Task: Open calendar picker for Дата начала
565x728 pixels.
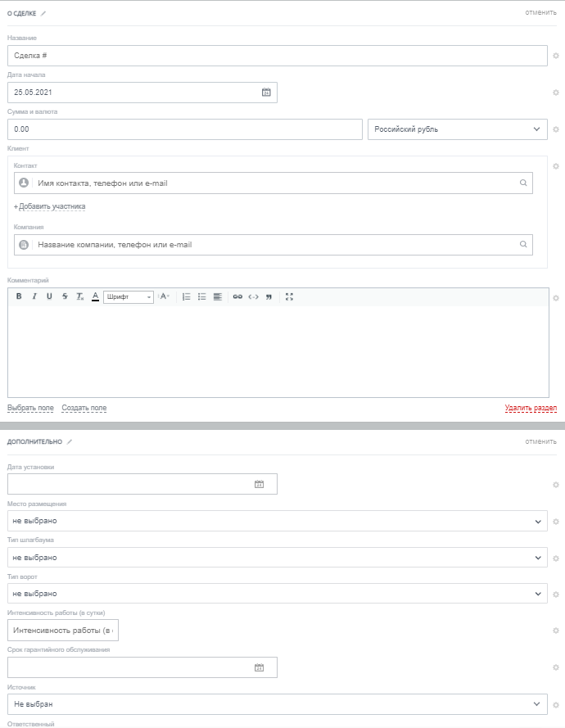Action: (x=266, y=93)
